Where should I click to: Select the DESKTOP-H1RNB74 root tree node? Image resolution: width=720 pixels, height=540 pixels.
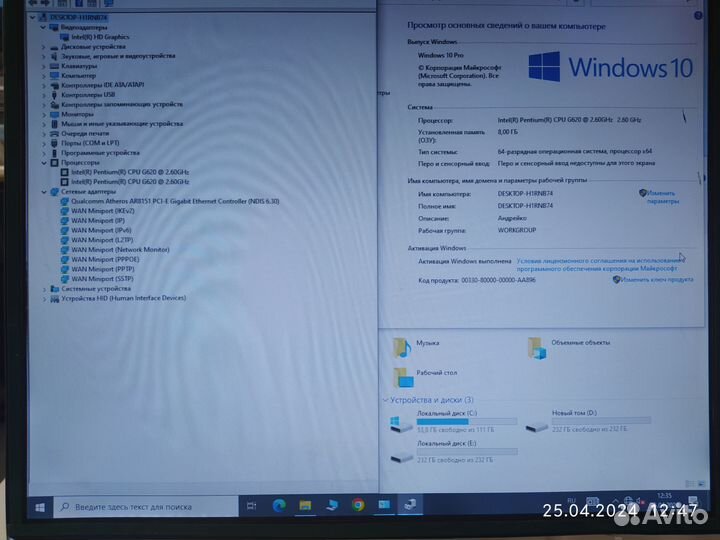[x=79, y=17]
